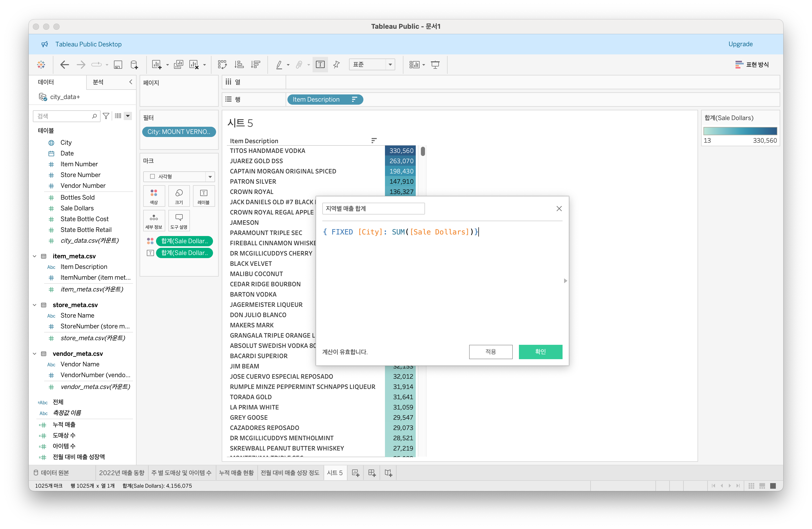812x529 pixels.
Task: Open the presentation mode icon
Action: [x=435, y=64]
